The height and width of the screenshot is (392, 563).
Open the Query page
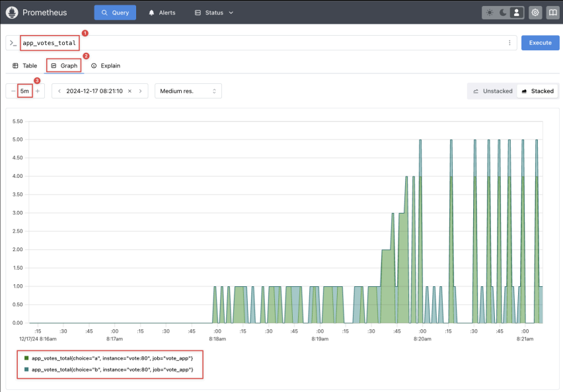coord(115,13)
